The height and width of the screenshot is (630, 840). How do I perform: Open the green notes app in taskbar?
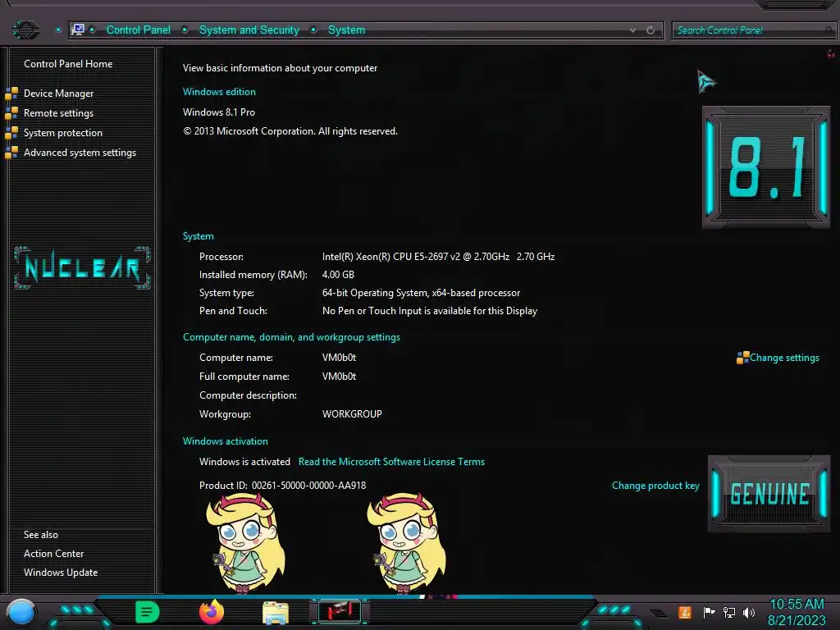[148, 612]
